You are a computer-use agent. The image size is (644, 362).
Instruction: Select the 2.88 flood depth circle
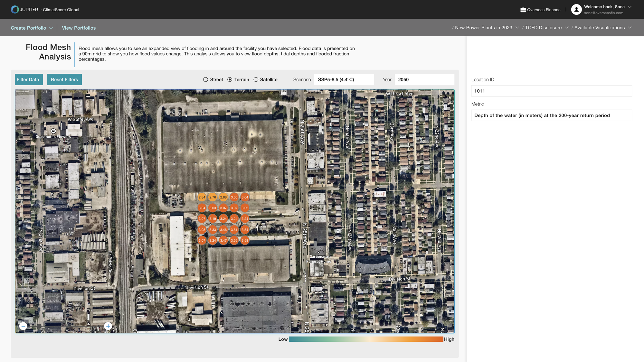point(223,197)
